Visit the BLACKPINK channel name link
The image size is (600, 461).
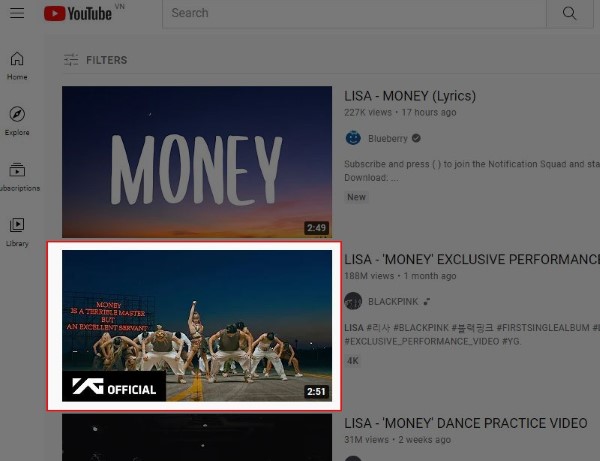point(393,301)
